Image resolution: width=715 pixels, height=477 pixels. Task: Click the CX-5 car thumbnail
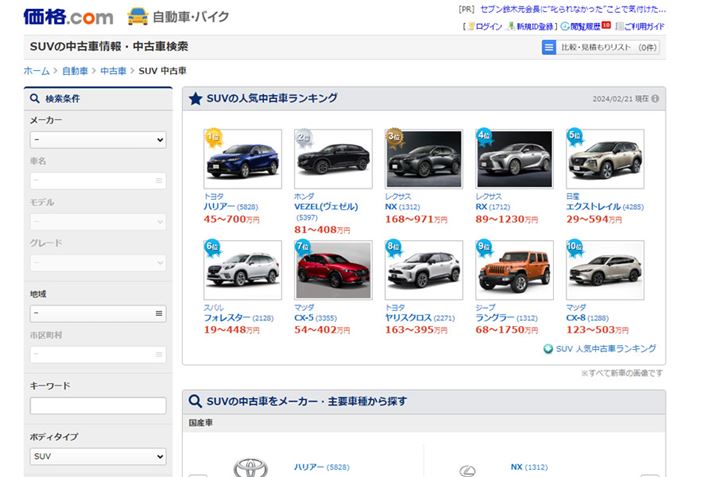click(333, 270)
